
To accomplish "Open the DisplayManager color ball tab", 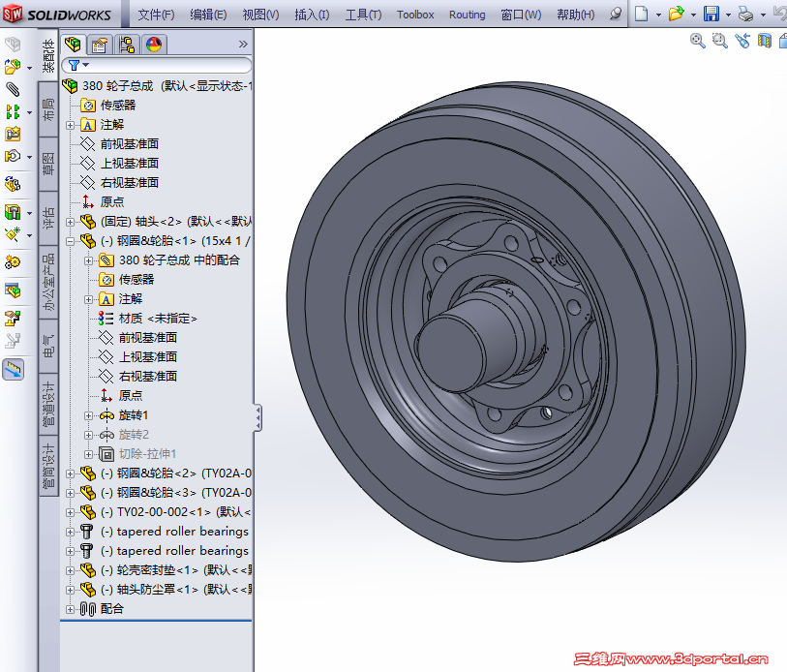I will coord(154,45).
